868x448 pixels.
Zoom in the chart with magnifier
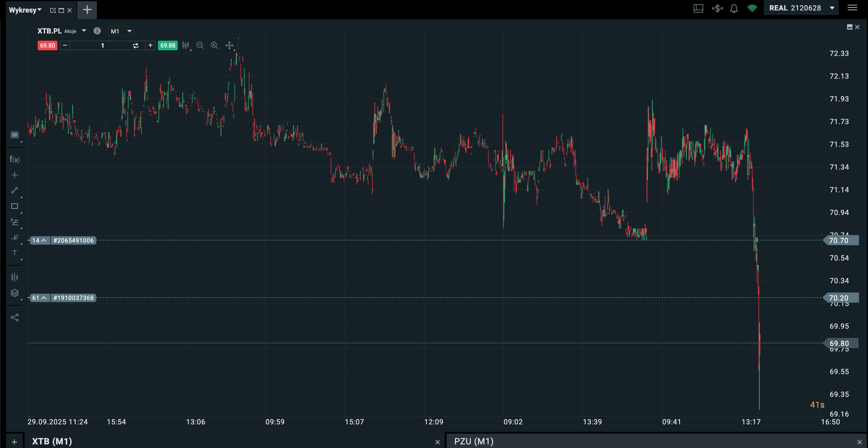pyautogui.click(x=214, y=45)
